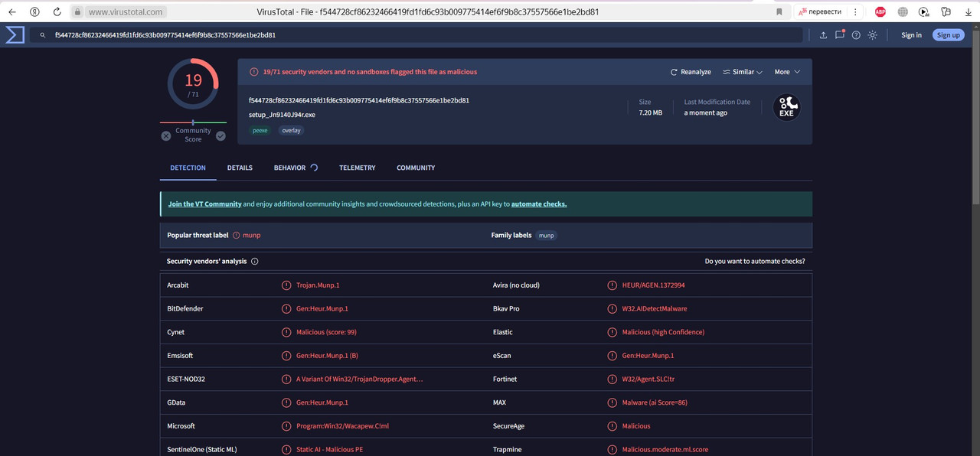The image size is (980, 456).
Task: Open the Yandex circle icon beside the back arrow
Action: (34, 11)
